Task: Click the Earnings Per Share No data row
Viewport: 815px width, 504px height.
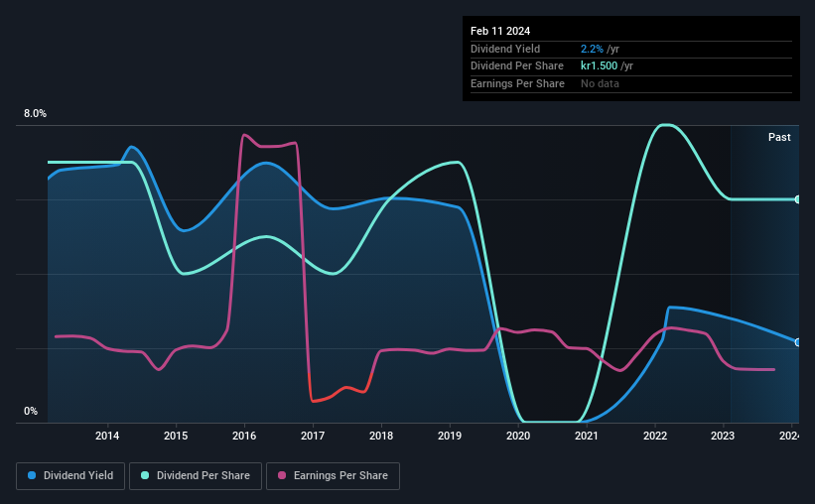Action: coord(631,83)
